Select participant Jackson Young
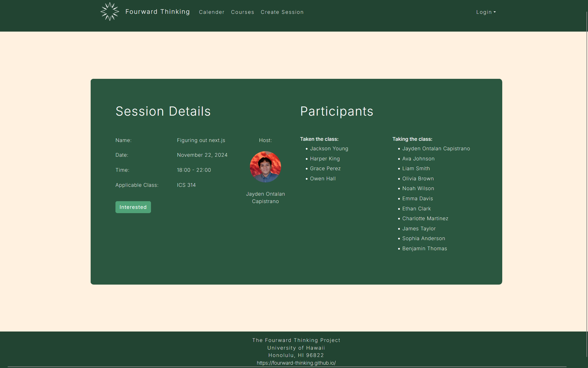Viewport: 588px width, 368px height. [x=329, y=148]
